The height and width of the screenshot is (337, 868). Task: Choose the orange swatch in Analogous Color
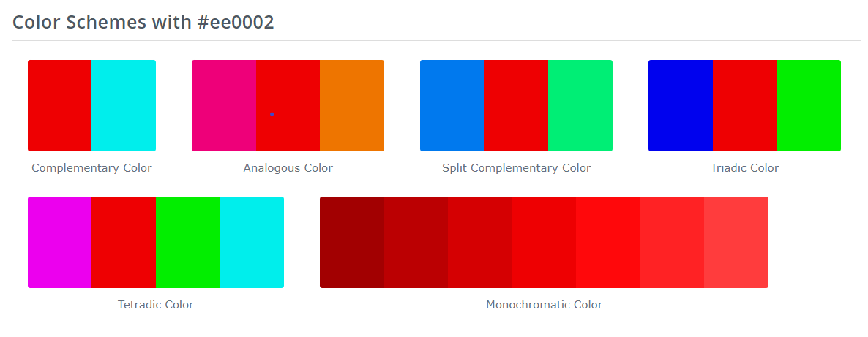pyautogui.click(x=352, y=106)
